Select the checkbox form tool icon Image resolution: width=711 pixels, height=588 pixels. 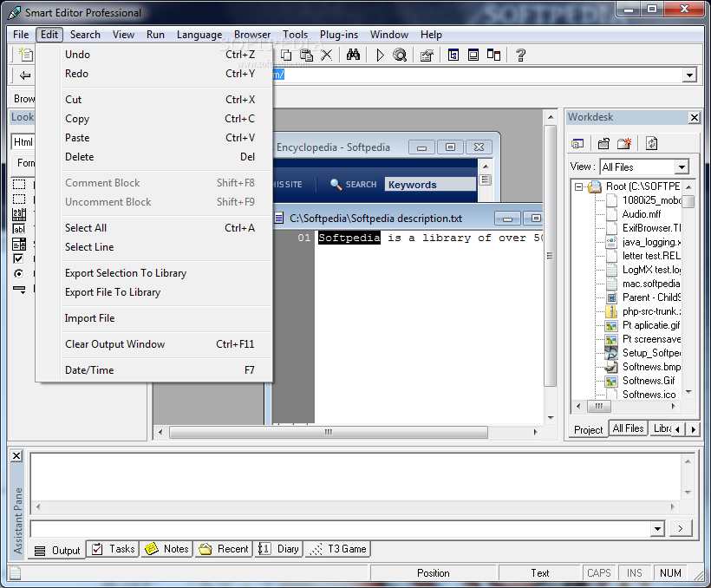pos(18,258)
